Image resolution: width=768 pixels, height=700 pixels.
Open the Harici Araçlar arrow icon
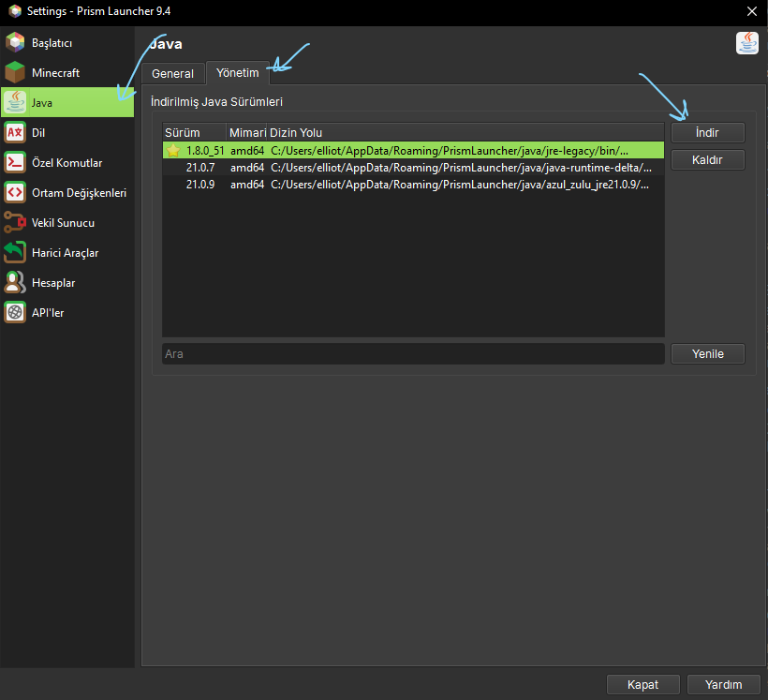coord(15,252)
